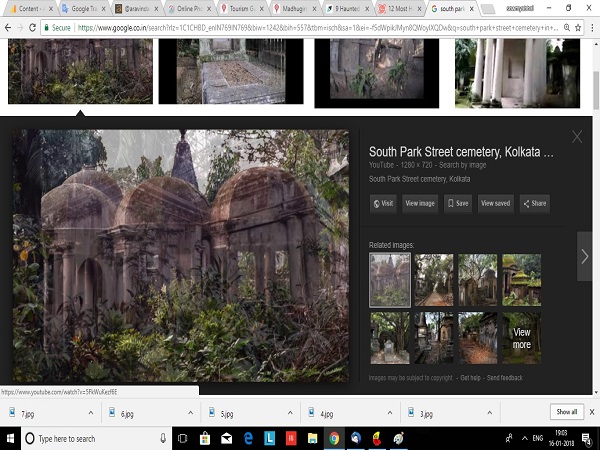Open new tab button in Chrome
The width and height of the screenshot is (600, 450).
pos(488,9)
